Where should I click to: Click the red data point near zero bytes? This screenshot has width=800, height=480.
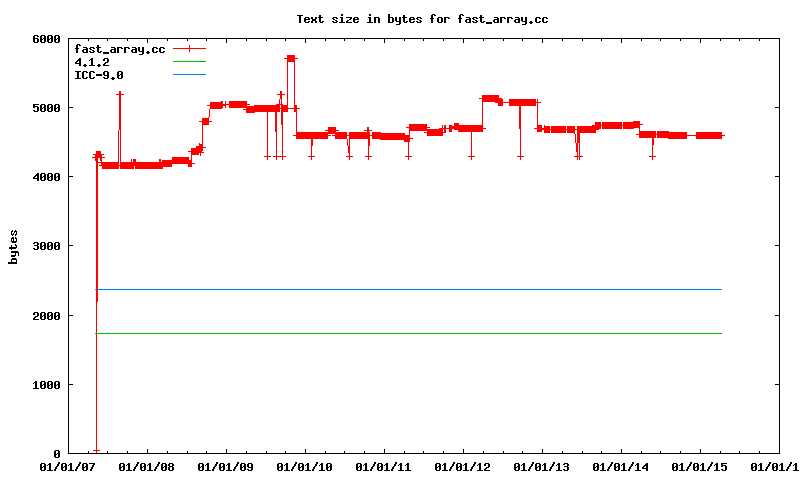coord(96,451)
